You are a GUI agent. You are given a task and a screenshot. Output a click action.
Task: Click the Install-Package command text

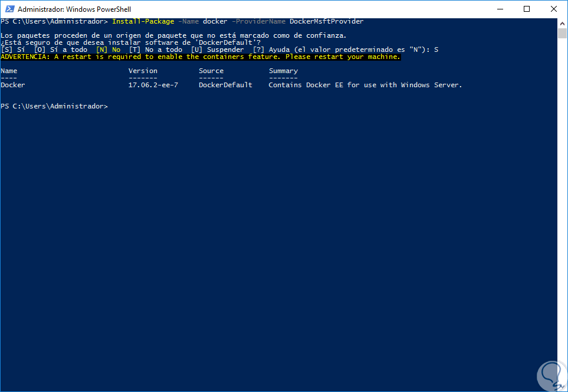[x=143, y=21]
